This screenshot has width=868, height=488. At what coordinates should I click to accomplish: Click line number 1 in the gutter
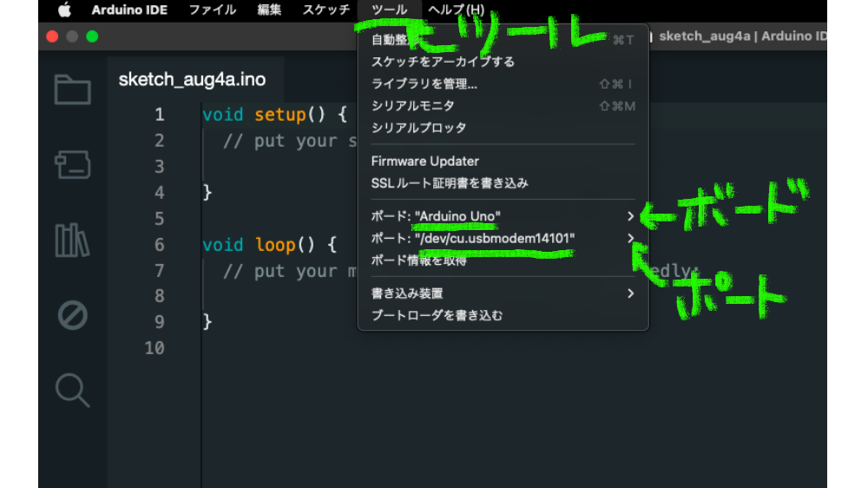point(160,115)
